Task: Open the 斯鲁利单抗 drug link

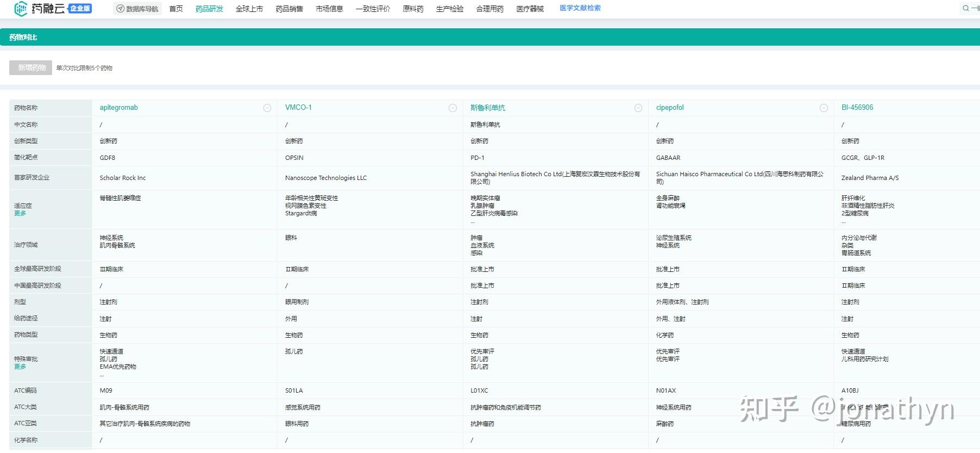Action: [488, 108]
